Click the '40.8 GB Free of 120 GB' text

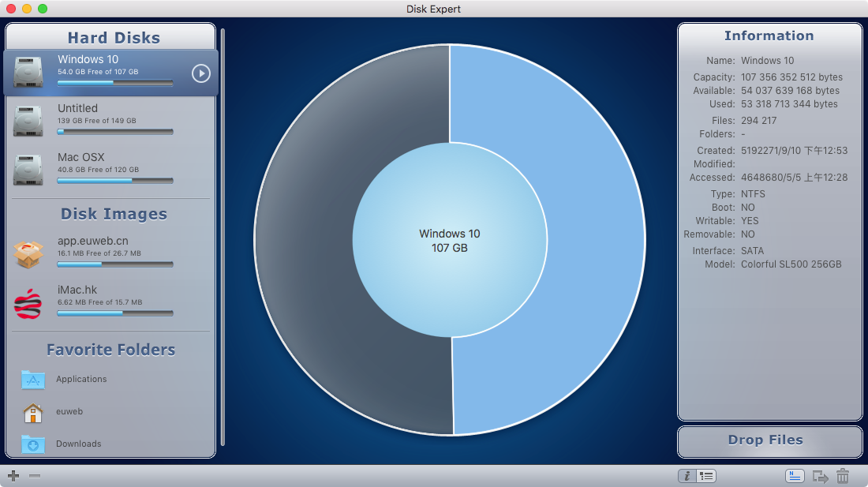pos(98,170)
